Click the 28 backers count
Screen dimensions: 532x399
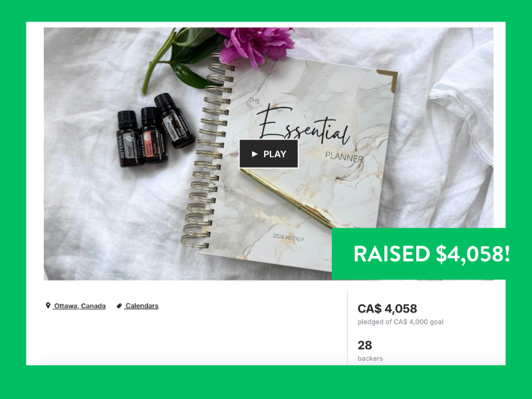tap(364, 345)
